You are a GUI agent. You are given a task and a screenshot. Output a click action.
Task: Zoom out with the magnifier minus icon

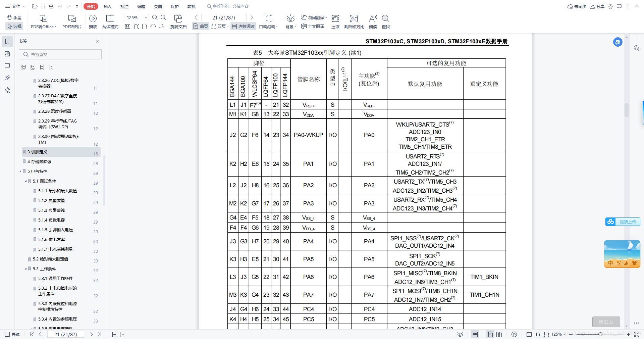coord(155,17)
